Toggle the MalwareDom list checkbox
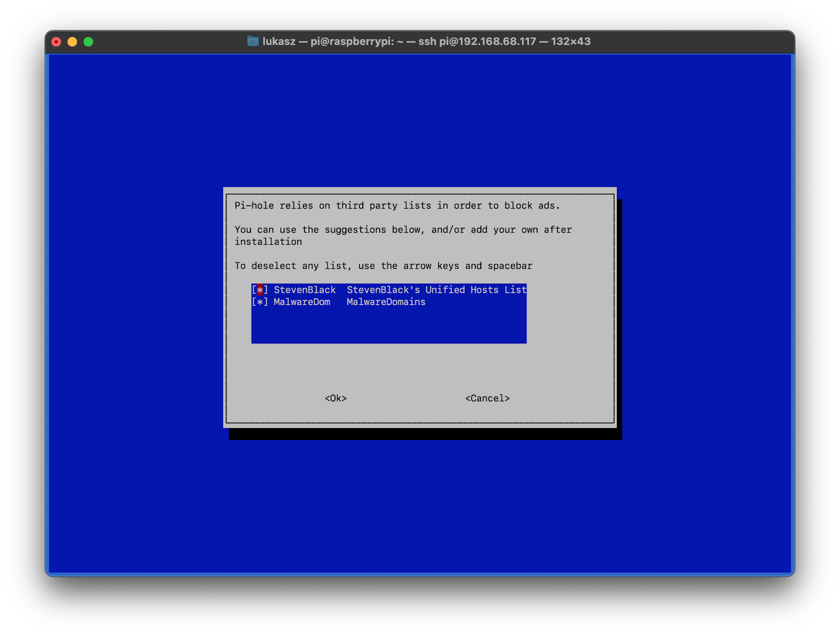 260,302
